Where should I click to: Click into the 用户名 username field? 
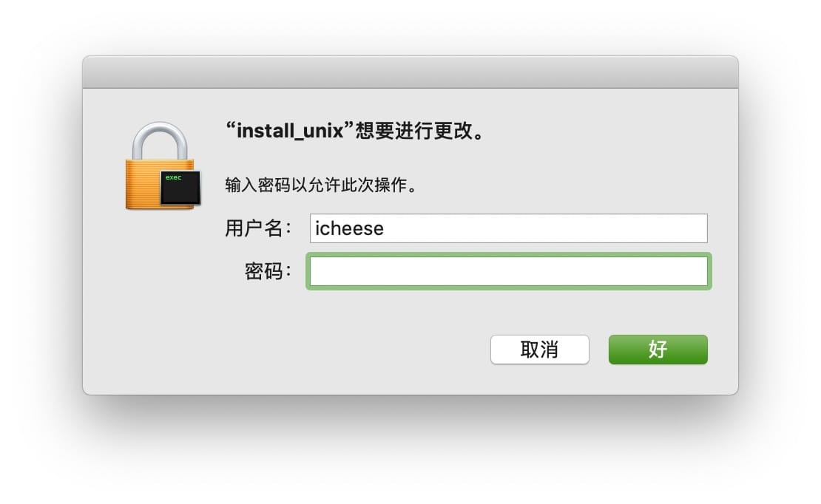(x=508, y=228)
